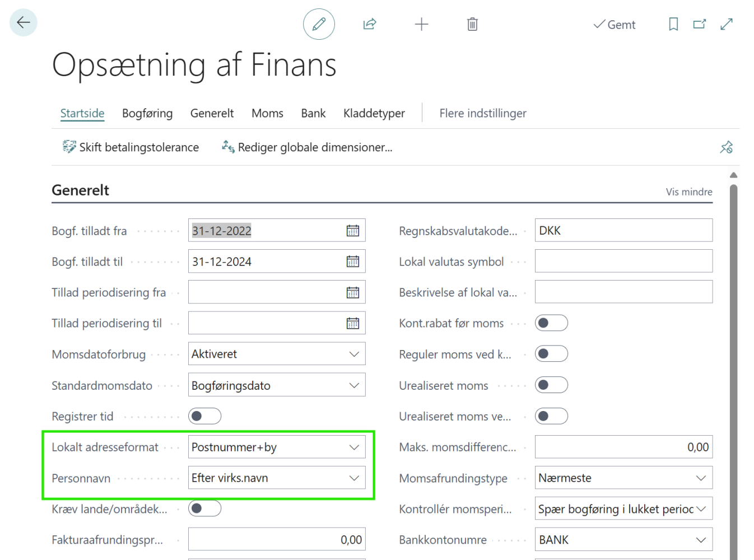Turn on Kont.rabat før moms
The image size is (754, 560).
tap(551, 323)
